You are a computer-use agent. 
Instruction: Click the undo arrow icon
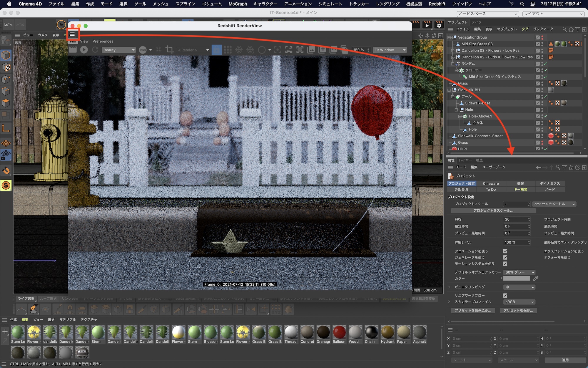point(8,25)
